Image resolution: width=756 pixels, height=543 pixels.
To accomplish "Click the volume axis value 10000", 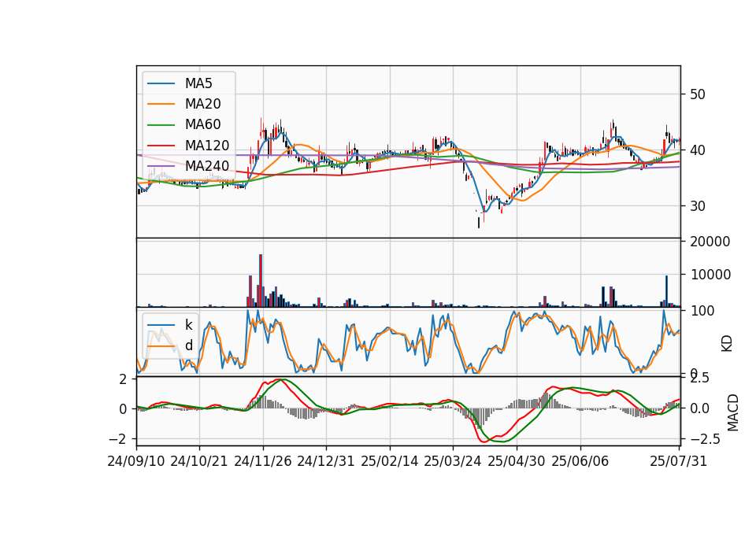I will 710,275.
